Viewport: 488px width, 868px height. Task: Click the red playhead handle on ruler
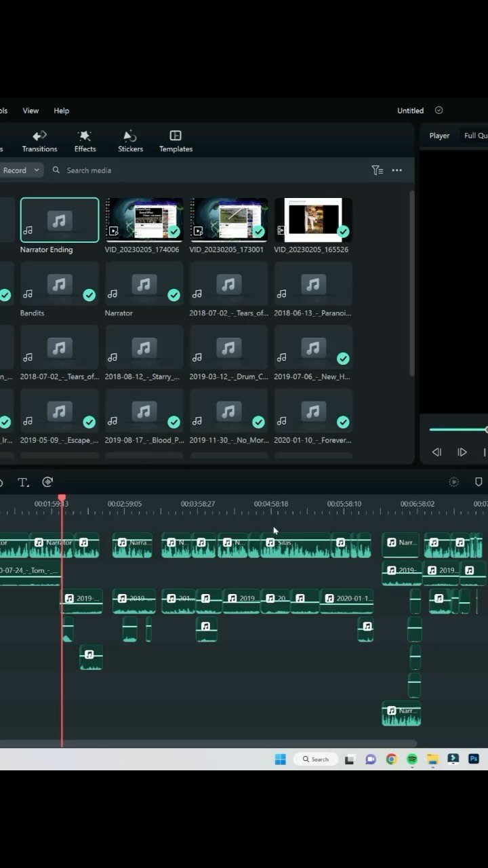tap(62, 498)
